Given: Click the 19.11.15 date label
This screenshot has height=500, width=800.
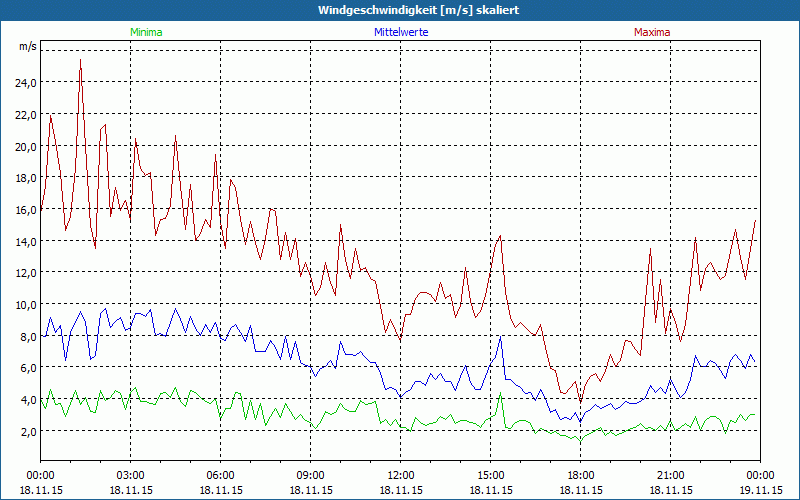Looking at the screenshot, I should (x=761, y=490).
